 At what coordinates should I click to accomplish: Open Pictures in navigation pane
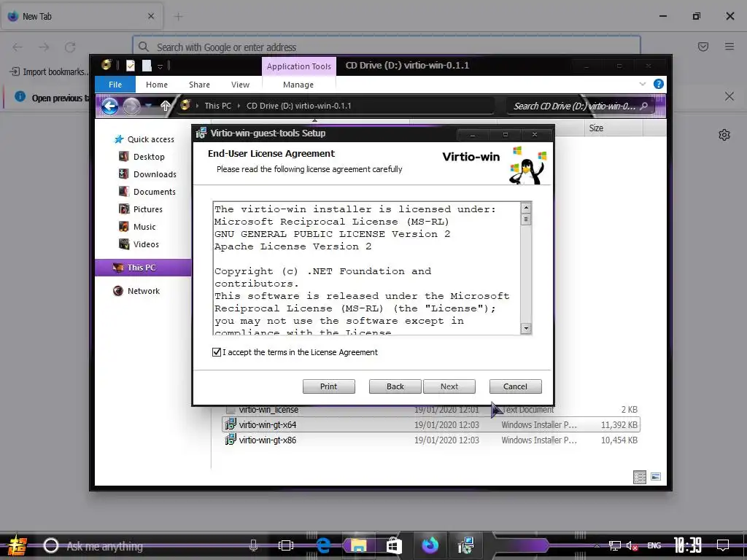[x=141, y=209]
